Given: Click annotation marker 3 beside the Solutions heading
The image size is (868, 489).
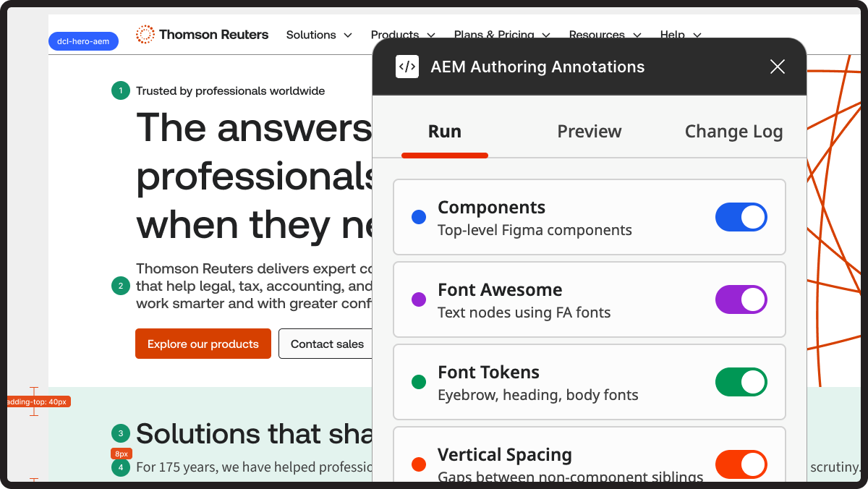Looking at the screenshot, I should pos(121,433).
